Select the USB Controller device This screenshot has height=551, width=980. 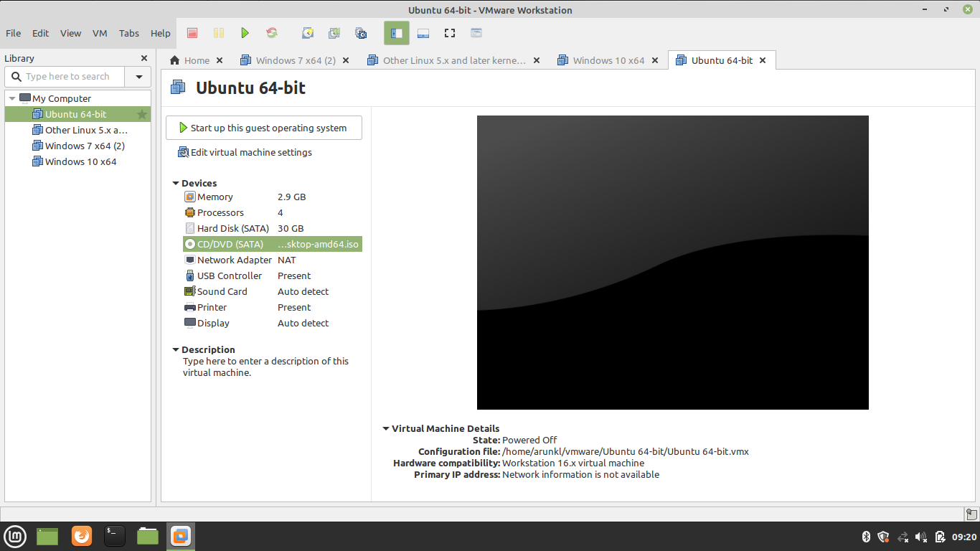273,275
